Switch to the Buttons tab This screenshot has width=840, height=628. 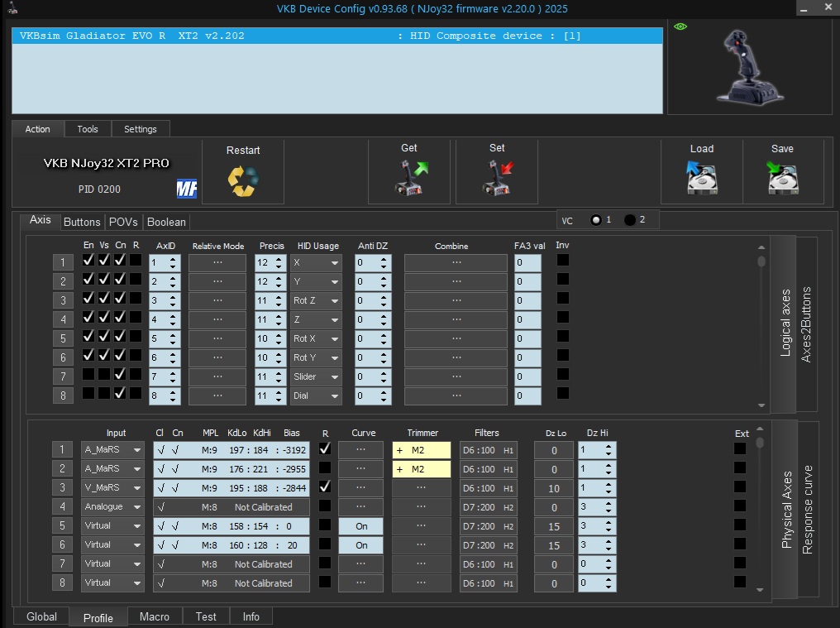(81, 222)
